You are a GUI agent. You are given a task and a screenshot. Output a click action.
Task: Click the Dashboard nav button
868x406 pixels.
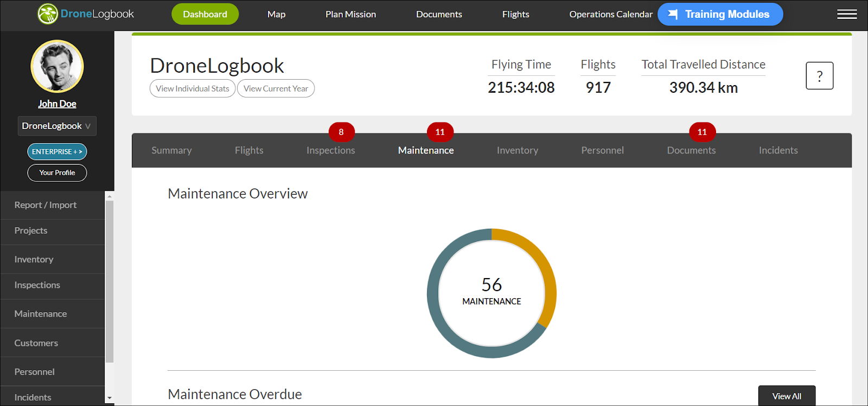point(205,14)
